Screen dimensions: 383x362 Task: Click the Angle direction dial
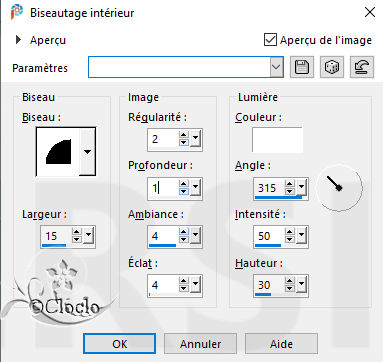coord(339,187)
